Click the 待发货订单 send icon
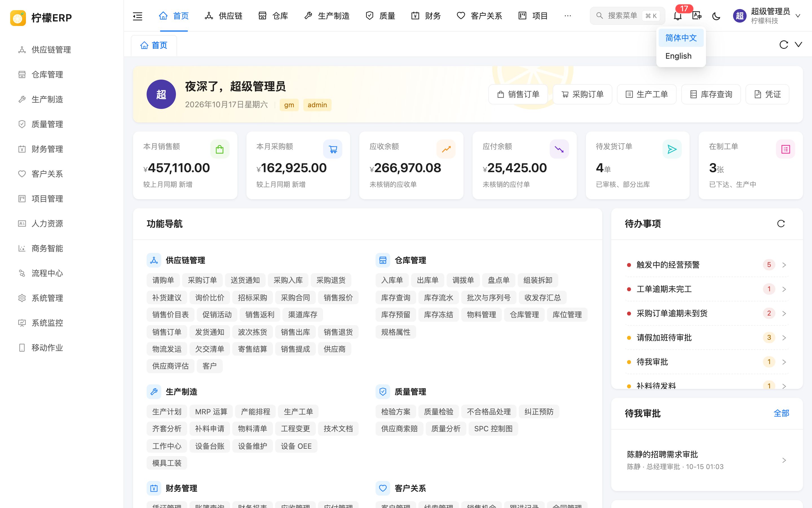 tap(672, 149)
